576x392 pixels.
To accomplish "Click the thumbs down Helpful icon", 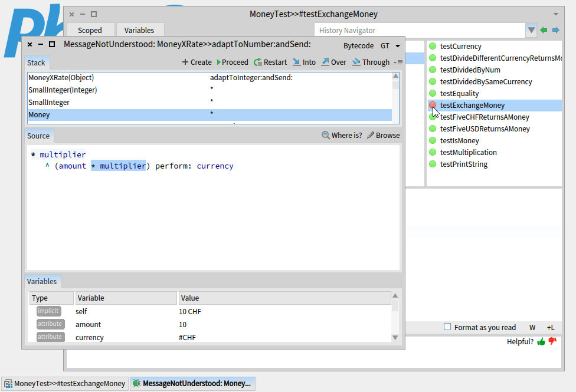I will point(552,341).
